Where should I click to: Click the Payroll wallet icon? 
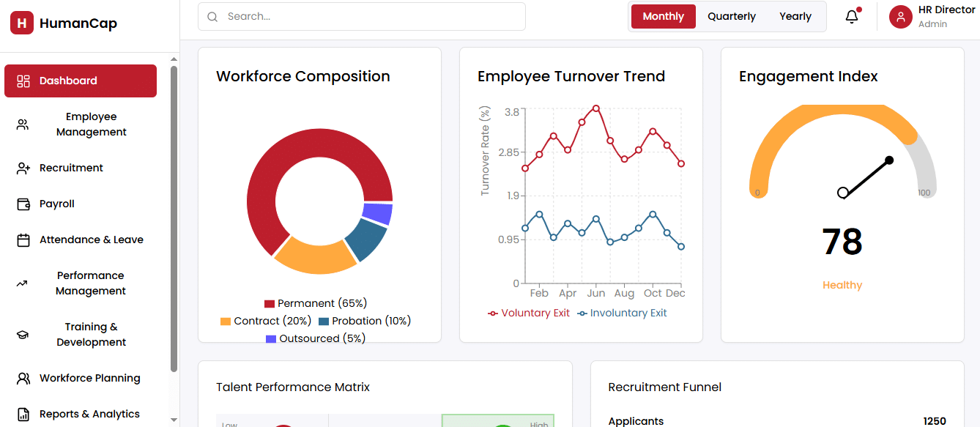pyautogui.click(x=23, y=204)
